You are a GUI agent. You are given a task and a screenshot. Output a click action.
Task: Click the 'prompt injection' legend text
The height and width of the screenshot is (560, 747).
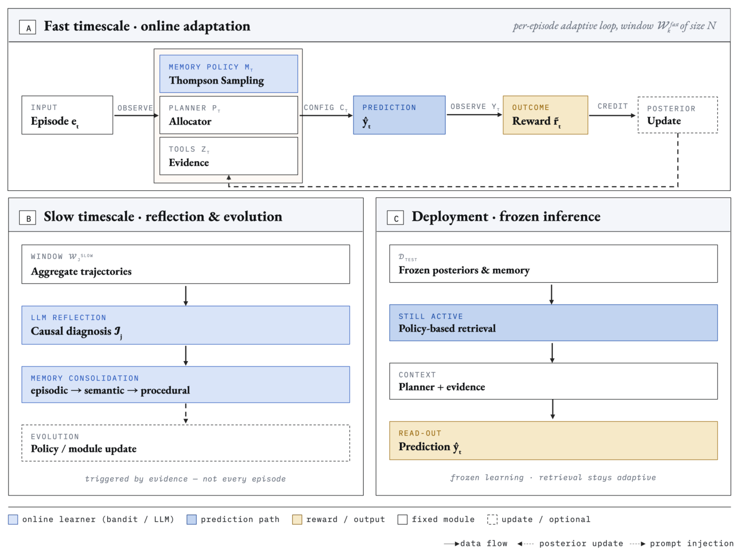click(x=692, y=543)
